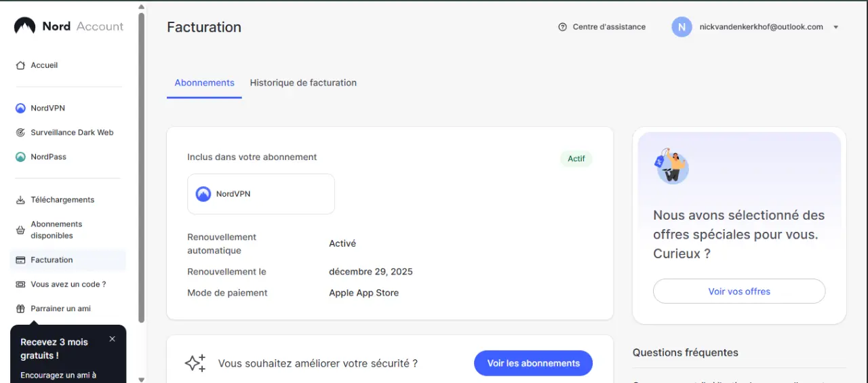The width and height of the screenshot is (868, 383).
Task: Click the Centre d'assistance help icon
Action: (x=562, y=27)
